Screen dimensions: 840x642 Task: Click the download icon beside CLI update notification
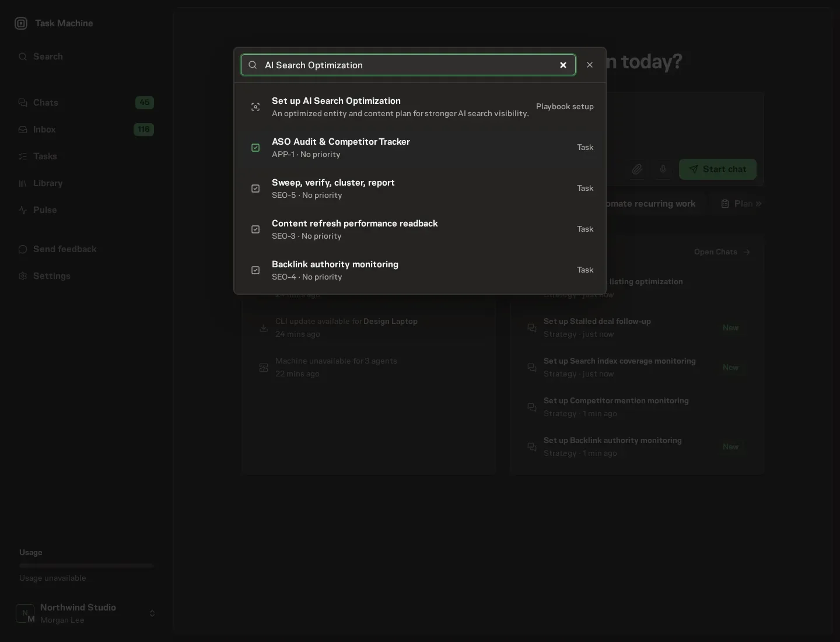point(264,328)
